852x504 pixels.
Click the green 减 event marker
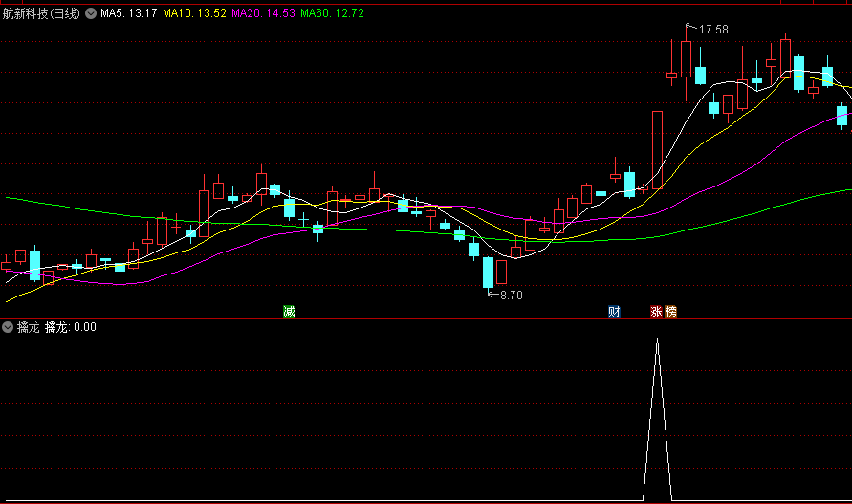coord(289,311)
